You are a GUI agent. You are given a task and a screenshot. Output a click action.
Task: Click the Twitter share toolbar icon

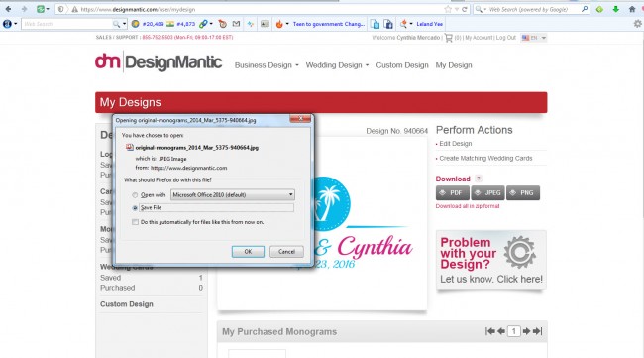tap(375, 24)
